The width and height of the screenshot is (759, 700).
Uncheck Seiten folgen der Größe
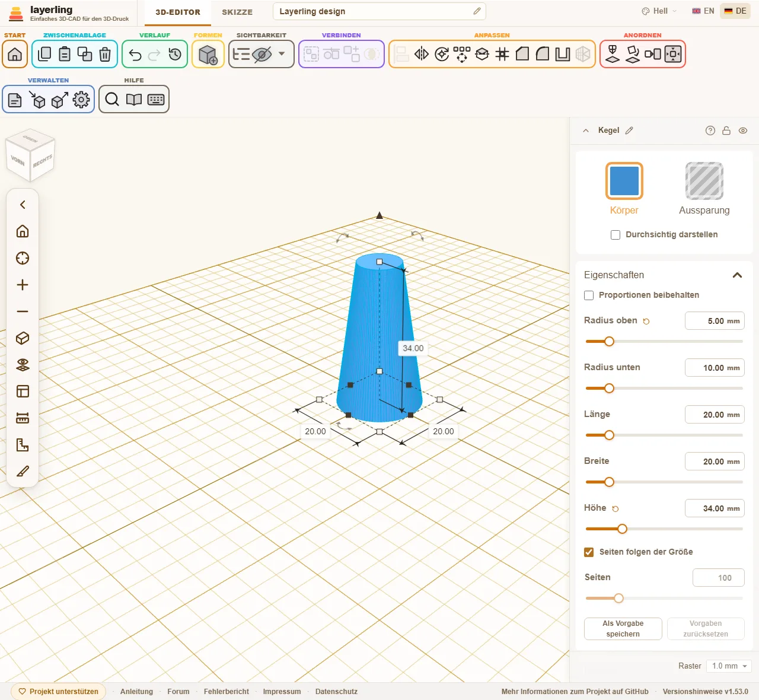point(589,552)
